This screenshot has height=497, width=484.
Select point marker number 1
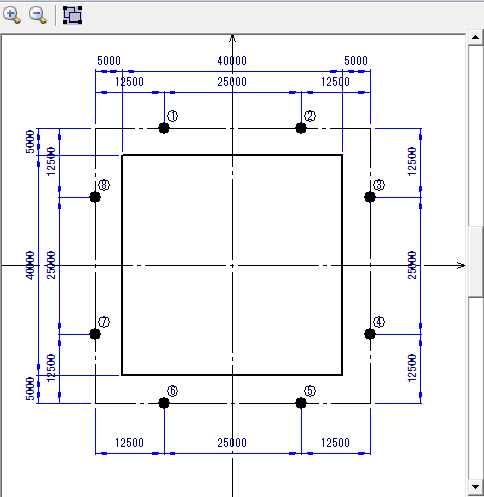[164, 128]
